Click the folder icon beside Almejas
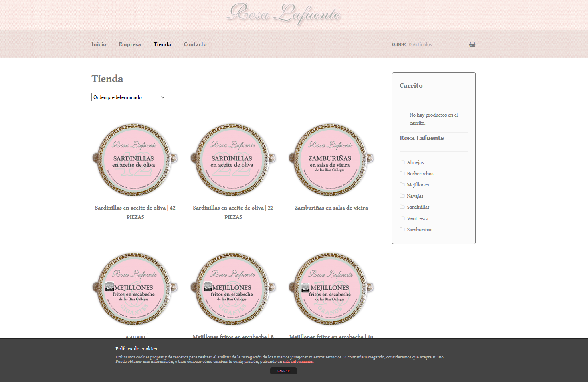Image resolution: width=588 pixels, height=382 pixels. coord(402,162)
